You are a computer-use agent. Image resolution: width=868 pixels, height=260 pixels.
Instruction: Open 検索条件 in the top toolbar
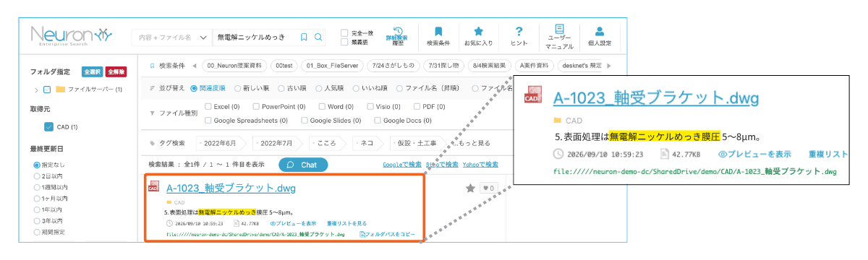coord(438,36)
